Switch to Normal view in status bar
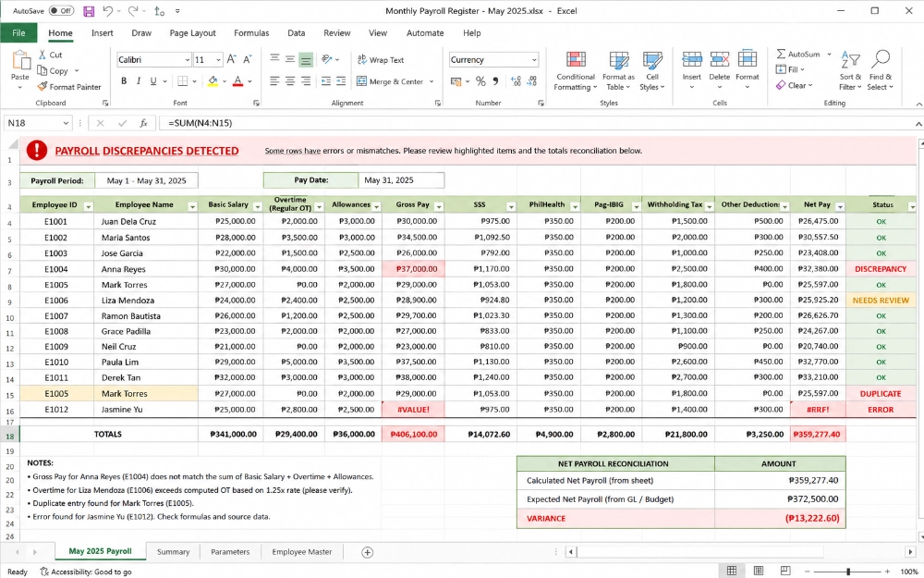The image size is (924, 578). coord(732,571)
